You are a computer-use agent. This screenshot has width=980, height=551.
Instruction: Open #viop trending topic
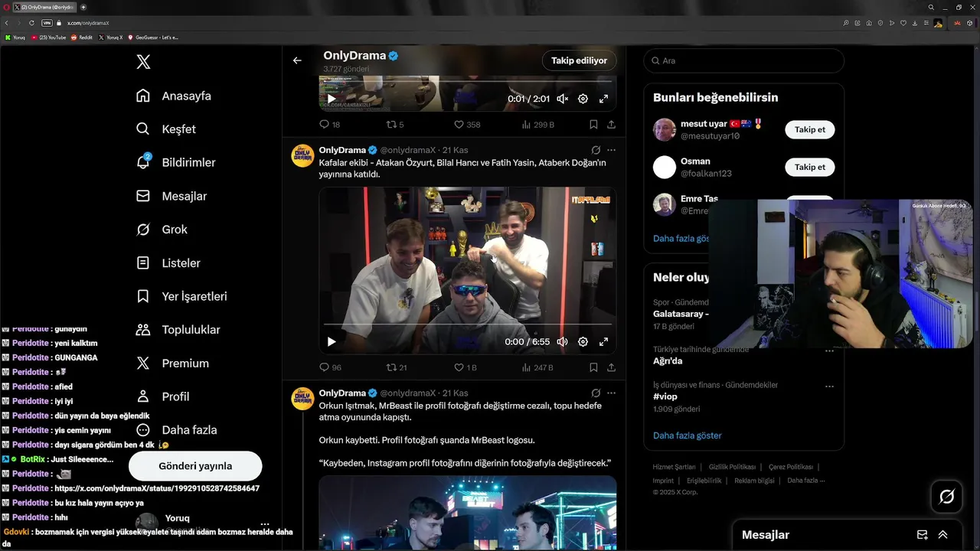pyautogui.click(x=665, y=396)
